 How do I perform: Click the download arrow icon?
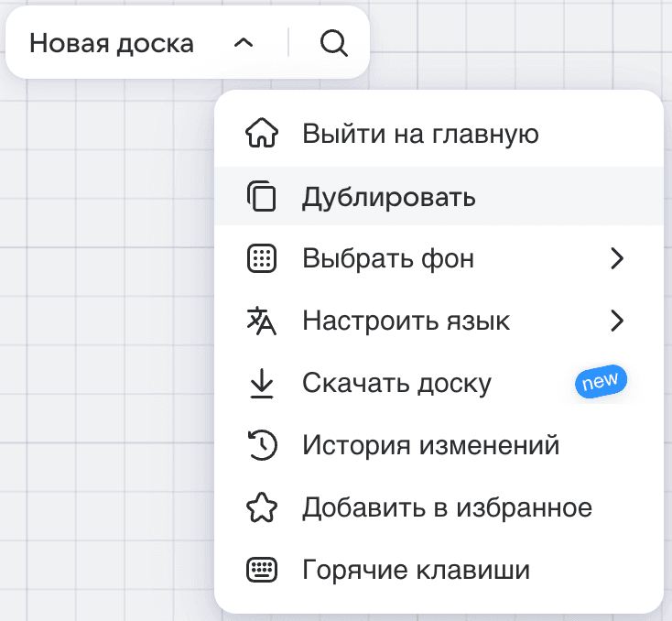click(x=262, y=383)
